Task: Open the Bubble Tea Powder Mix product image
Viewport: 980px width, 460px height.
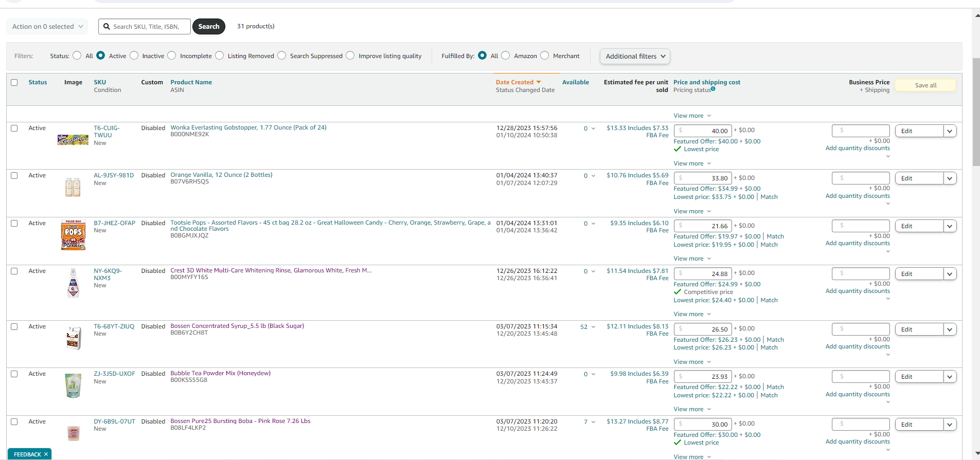Action: pyautogui.click(x=74, y=385)
